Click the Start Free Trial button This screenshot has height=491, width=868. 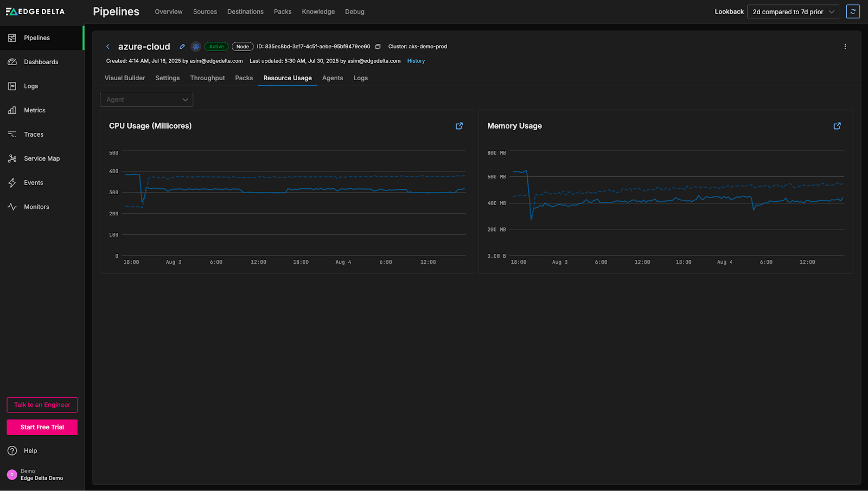click(x=42, y=427)
